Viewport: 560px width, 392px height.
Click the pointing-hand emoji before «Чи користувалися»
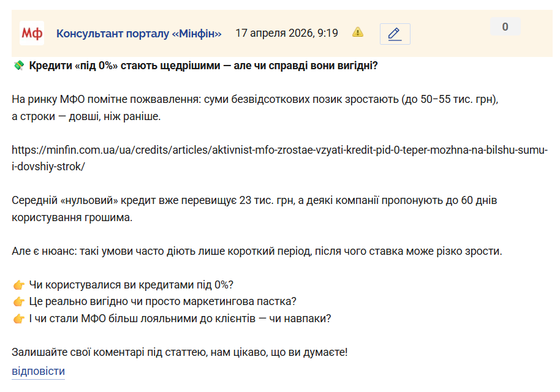[18, 285]
